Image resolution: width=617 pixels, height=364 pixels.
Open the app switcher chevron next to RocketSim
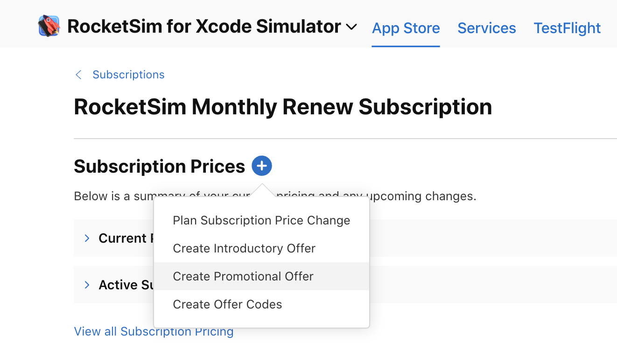pos(351,28)
